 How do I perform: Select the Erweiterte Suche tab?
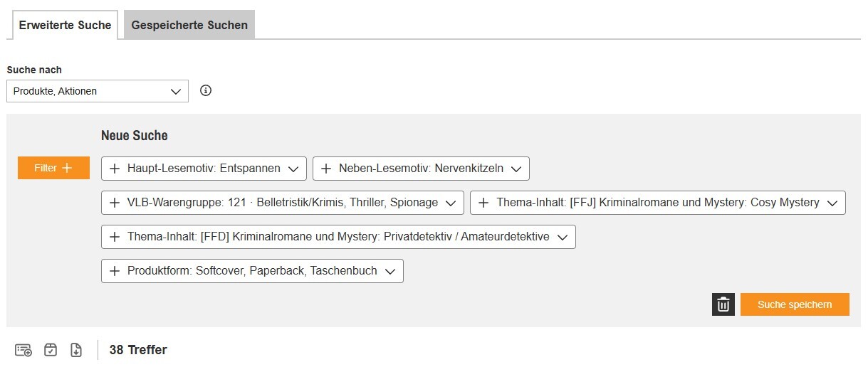tap(65, 25)
